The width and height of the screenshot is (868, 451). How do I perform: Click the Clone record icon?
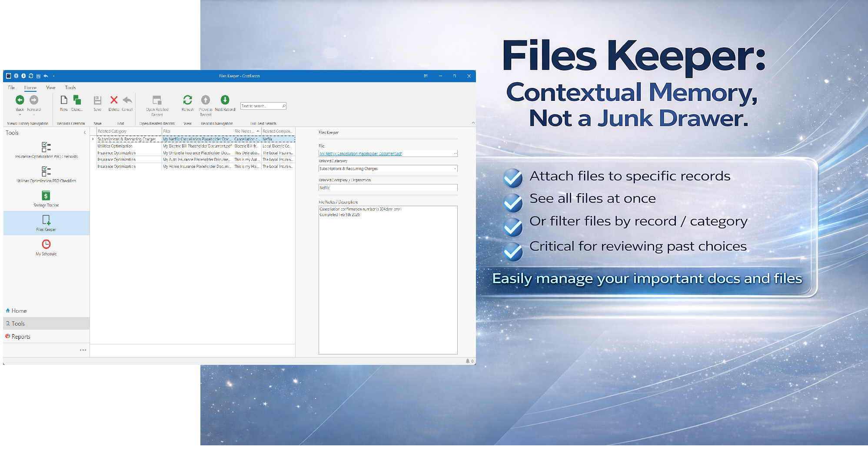coord(77,100)
